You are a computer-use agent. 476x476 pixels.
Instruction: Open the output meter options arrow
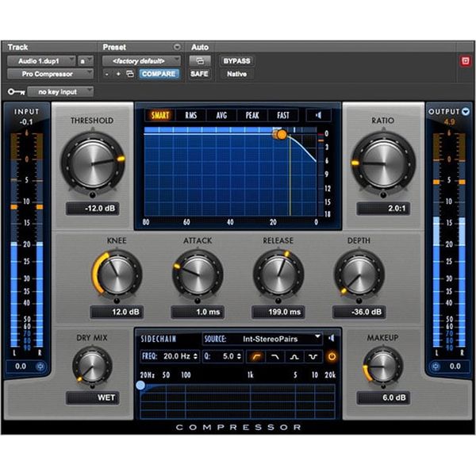pos(466,112)
